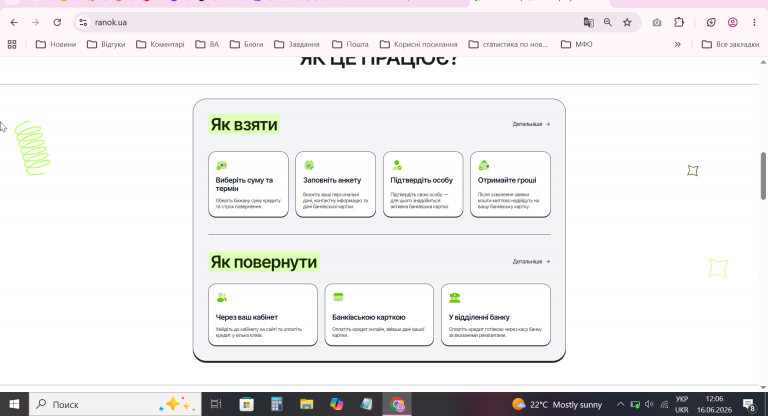Open the Пошта bookmarks folder

350,45
